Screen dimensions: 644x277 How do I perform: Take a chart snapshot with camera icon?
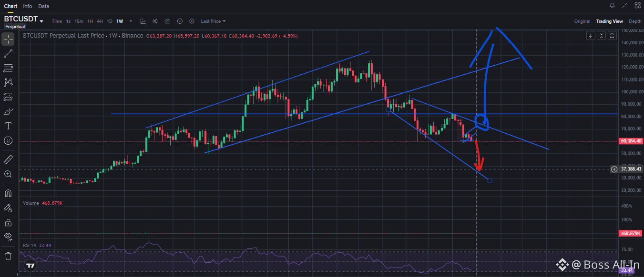tap(167, 21)
